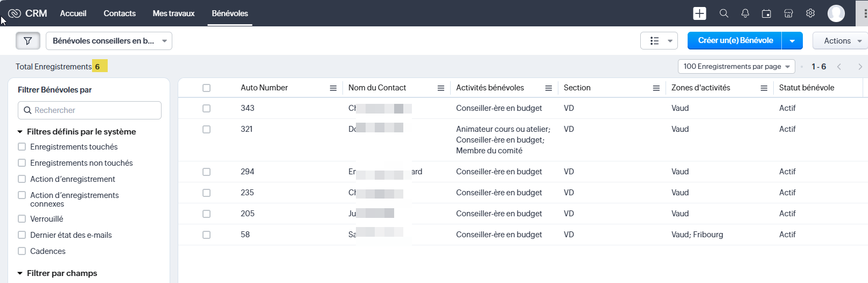Open the Actions button menu
This screenshot has height=283, width=868.
pyautogui.click(x=840, y=41)
